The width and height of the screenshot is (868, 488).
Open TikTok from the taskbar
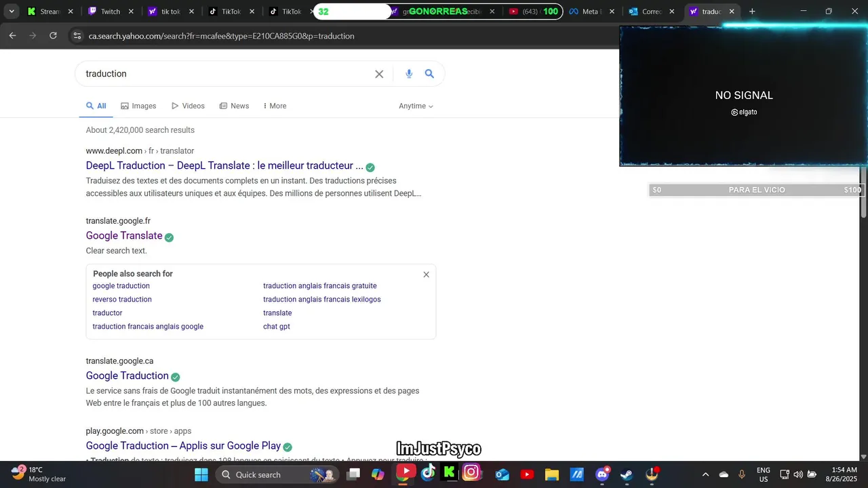428,472
